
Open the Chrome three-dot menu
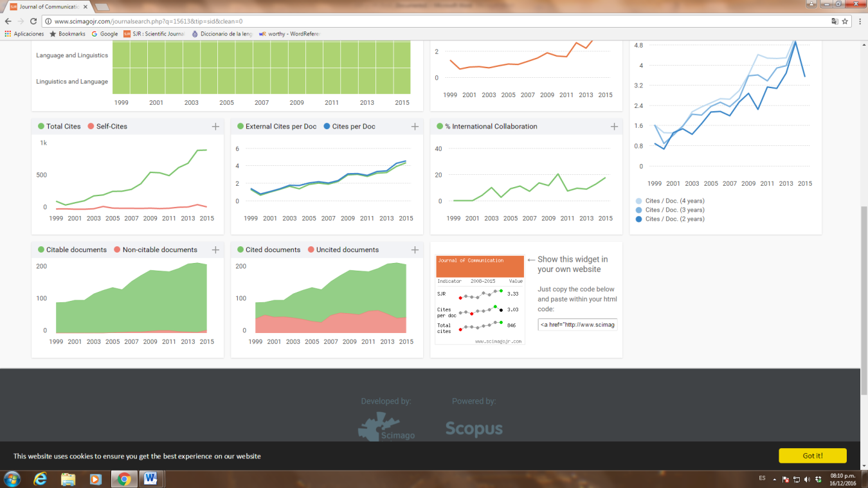[x=859, y=21]
